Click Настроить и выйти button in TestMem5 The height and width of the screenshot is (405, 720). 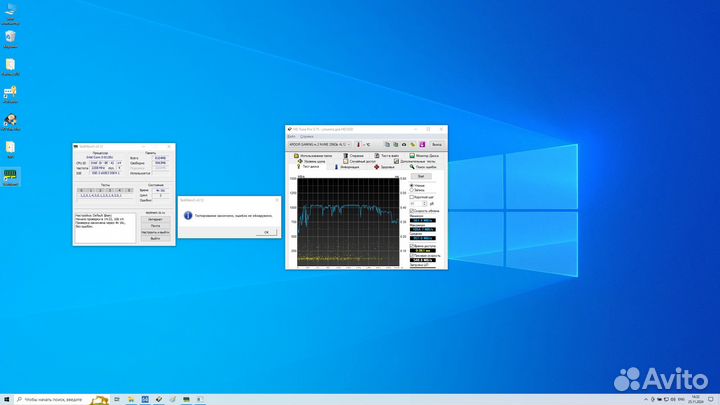click(x=155, y=232)
